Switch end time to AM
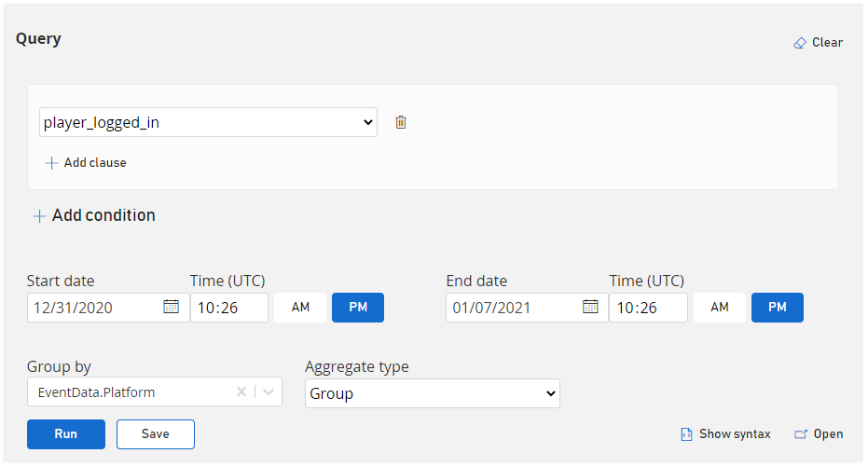The height and width of the screenshot is (467, 868). [720, 307]
